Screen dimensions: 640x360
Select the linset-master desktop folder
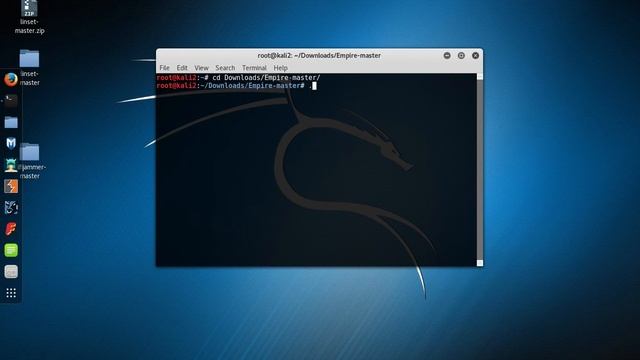30,68
